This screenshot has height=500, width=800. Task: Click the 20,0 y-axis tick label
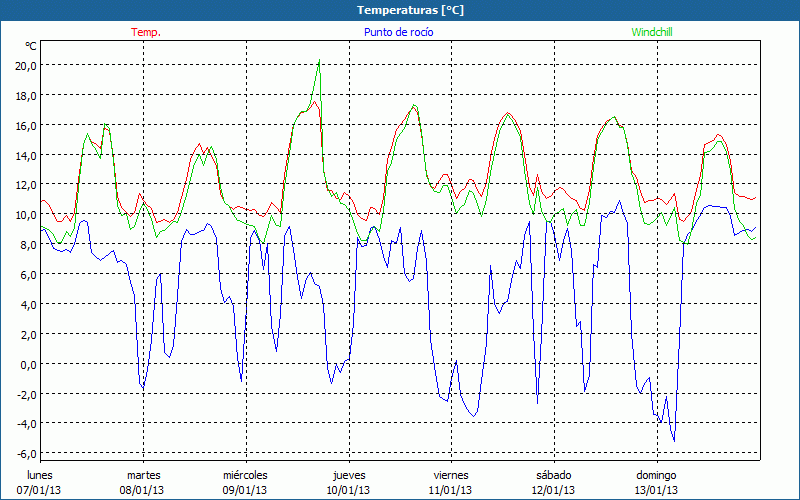[25, 65]
